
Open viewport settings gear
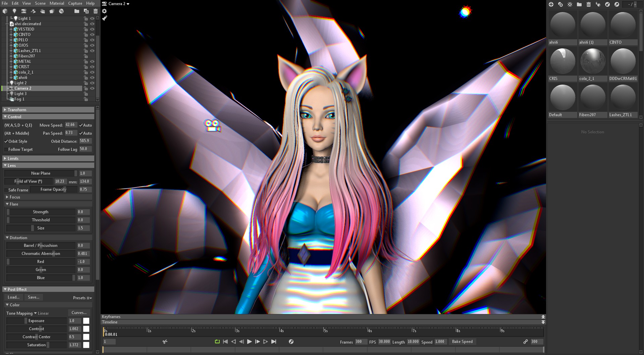(104, 11)
